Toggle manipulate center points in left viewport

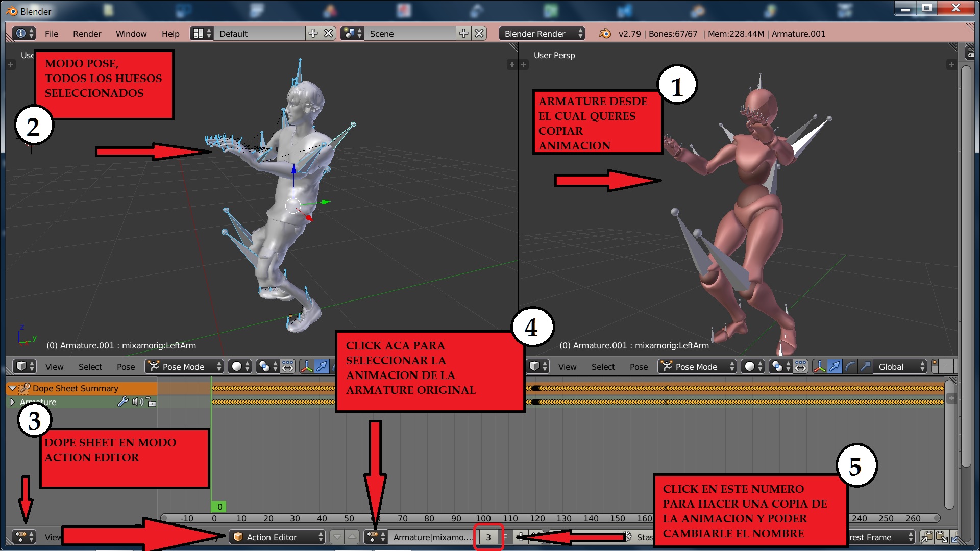coord(288,366)
